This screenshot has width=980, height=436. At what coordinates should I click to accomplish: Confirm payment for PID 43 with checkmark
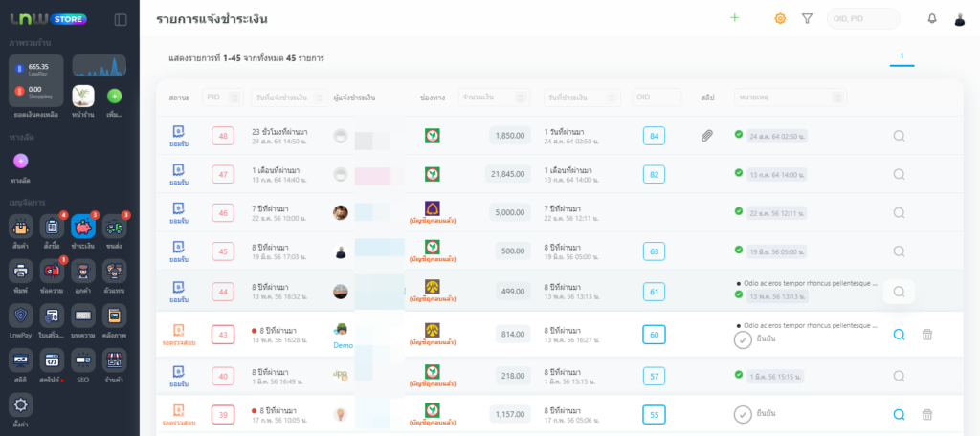(743, 340)
